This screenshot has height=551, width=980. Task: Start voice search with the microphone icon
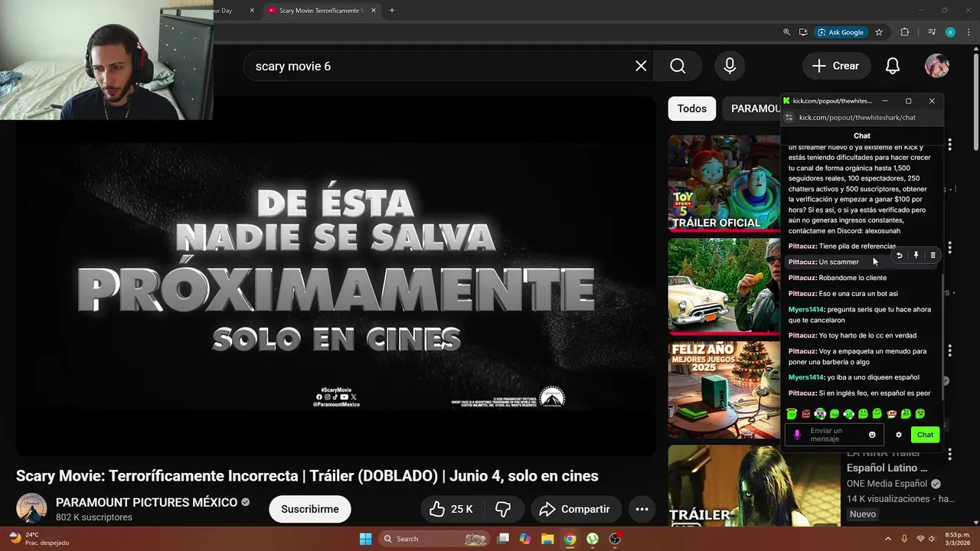pos(730,66)
